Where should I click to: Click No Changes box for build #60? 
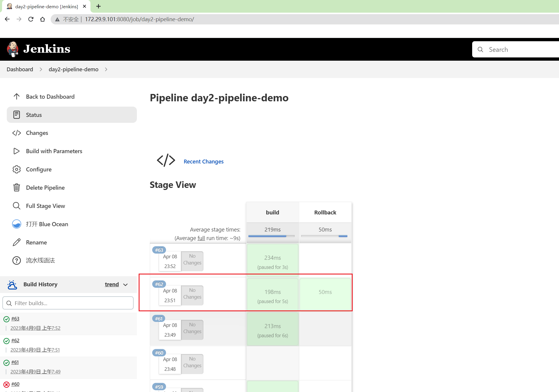click(x=192, y=364)
